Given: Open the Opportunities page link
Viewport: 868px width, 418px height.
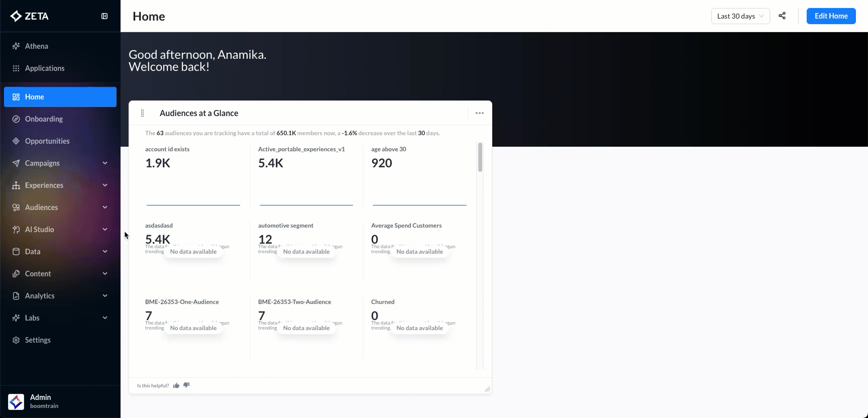Looking at the screenshot, I should click(x=47, y=141).
